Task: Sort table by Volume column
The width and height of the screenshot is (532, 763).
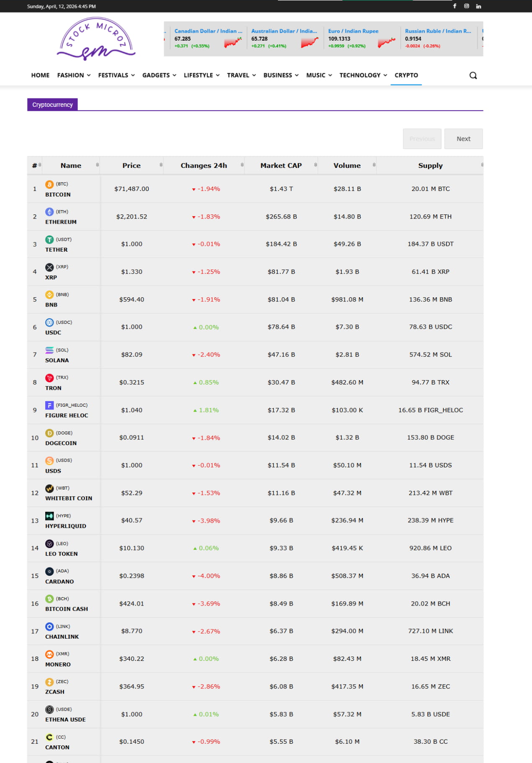Action: (347, 165)
